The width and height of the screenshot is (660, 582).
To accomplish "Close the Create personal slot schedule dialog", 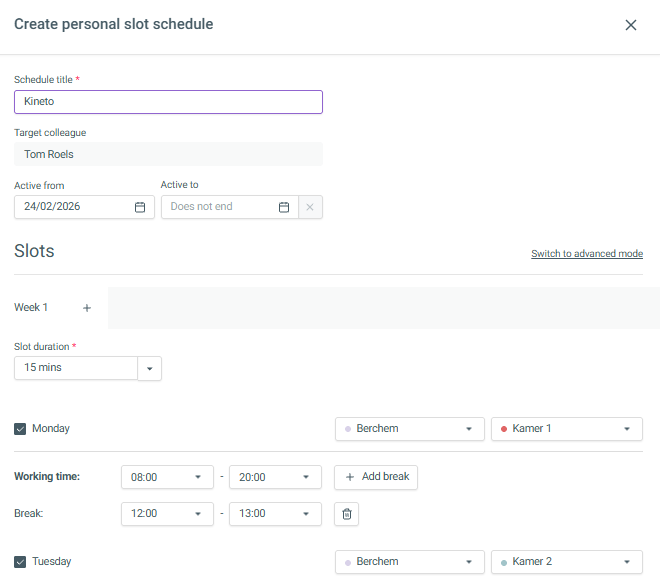I will 630,25.
